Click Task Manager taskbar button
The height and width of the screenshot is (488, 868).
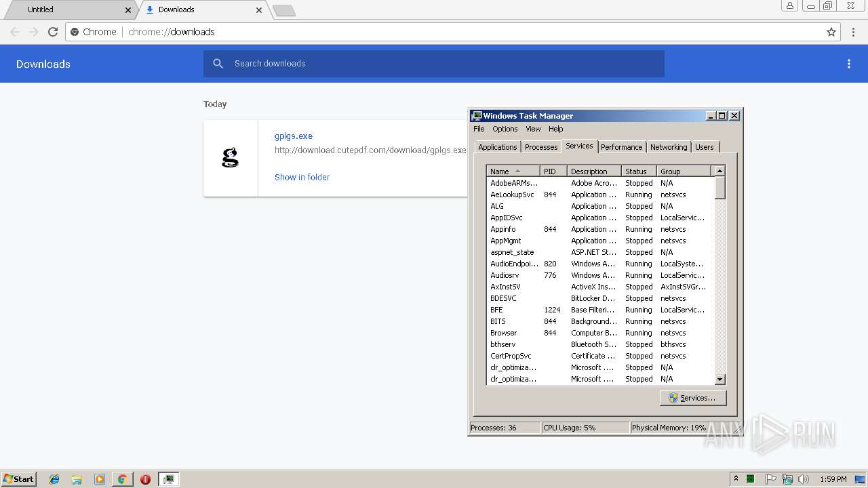click(168, 479)
